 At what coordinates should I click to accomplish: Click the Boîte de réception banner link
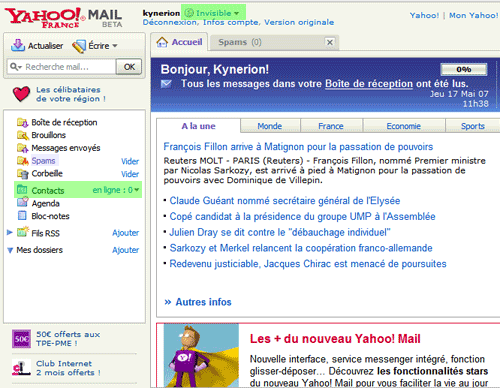pos(369,83)
